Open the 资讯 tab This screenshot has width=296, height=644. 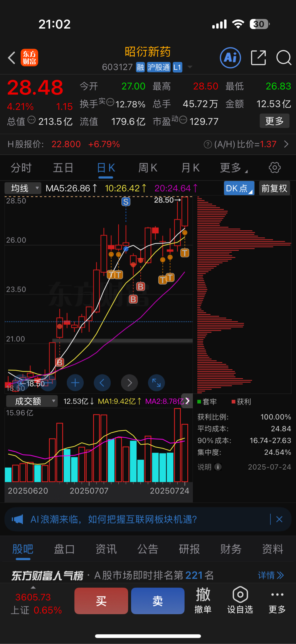click(x=106, y=549)
